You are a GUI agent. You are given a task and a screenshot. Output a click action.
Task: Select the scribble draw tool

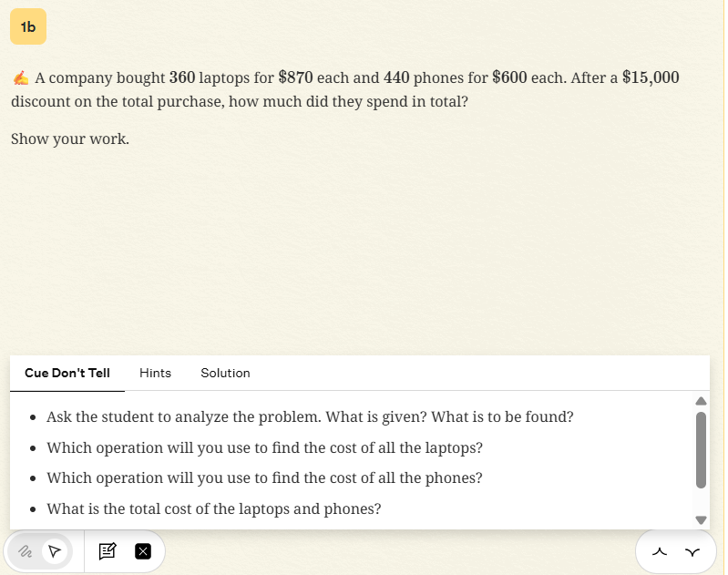coord(26,551)
